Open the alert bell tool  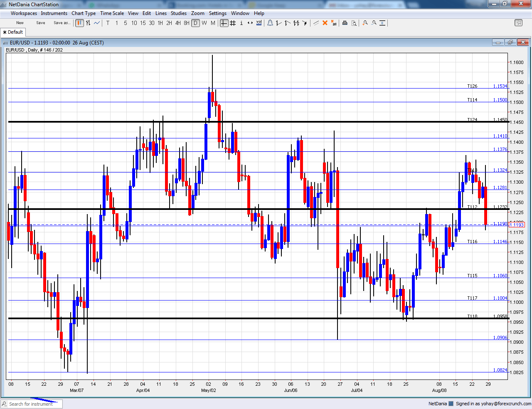[x=270, y=23]
